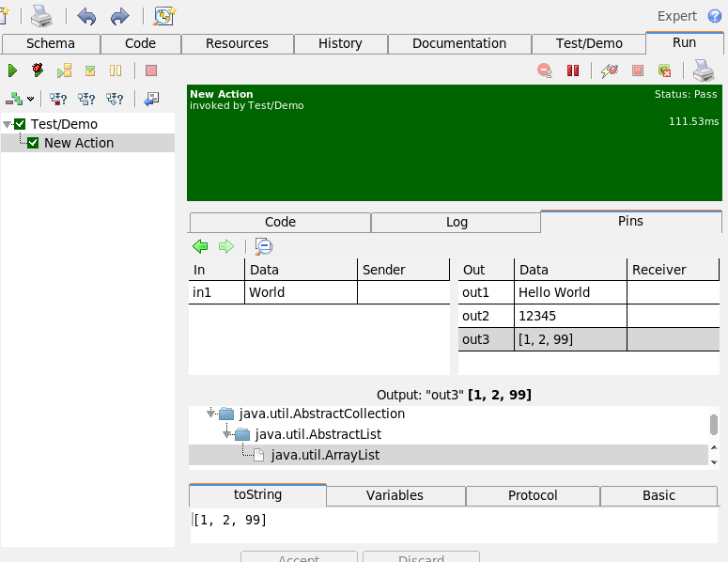
Task: Click the undo arrow in top toolbar
Action: tap(86, 16)
